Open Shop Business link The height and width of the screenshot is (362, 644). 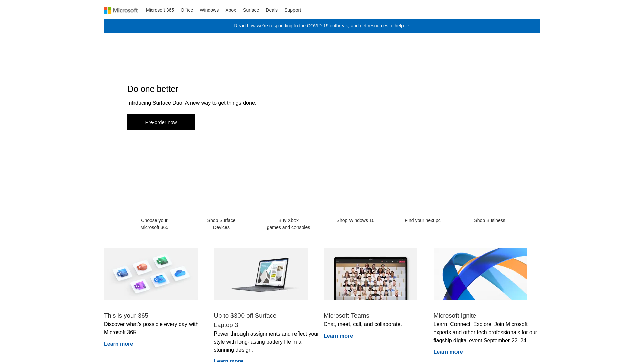[490, 220]
